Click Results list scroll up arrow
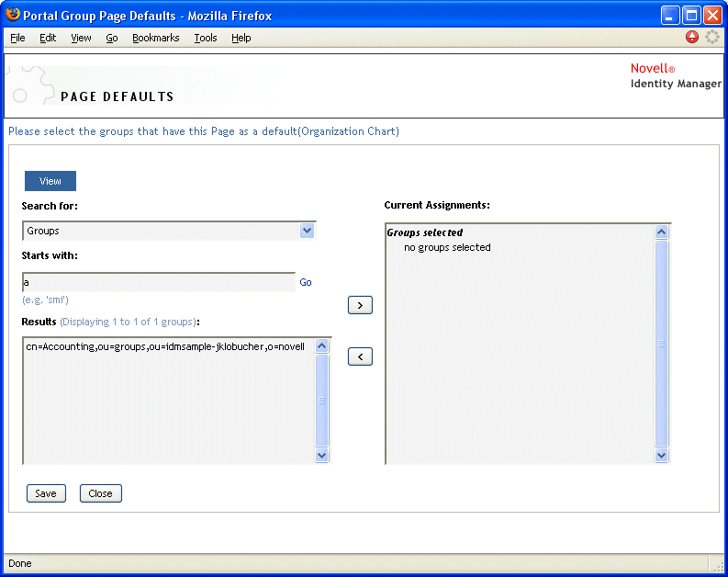Screen dimensions: 728x577 coord(321,345)
